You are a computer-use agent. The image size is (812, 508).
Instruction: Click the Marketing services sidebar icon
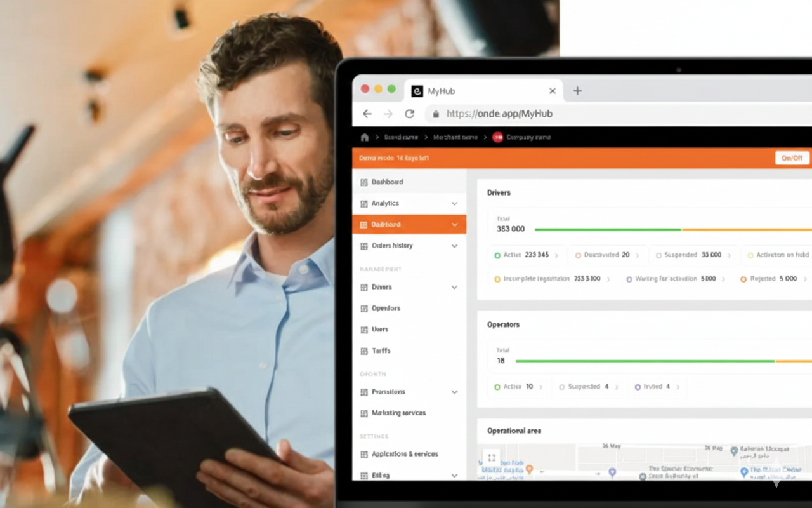pos(364,413)
